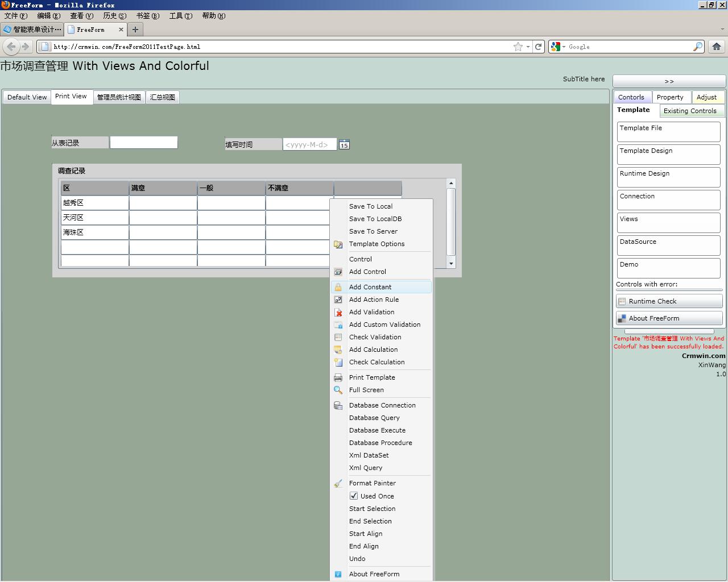Viewport: 728px width, 582px height.
Task: Click the browser forward arrow
Action: (25, 47)
